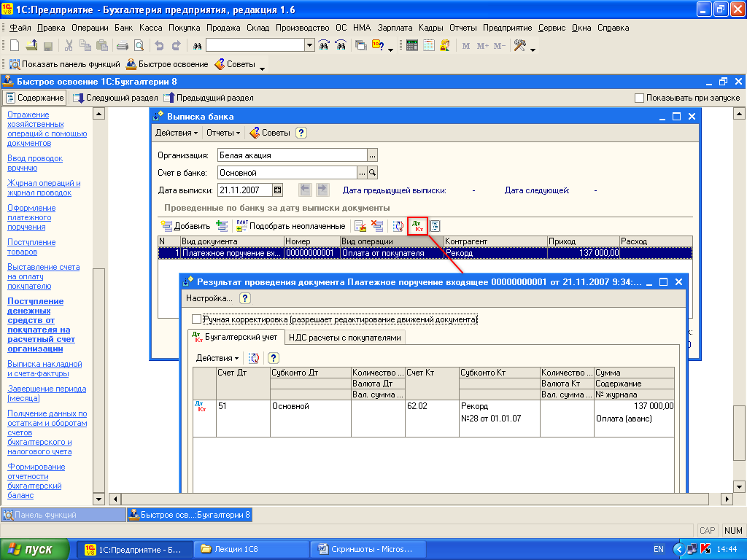Click the magnifier icon next to bank account field
The height and width of the screenshot is (560, 747).
tap(373, 173)
